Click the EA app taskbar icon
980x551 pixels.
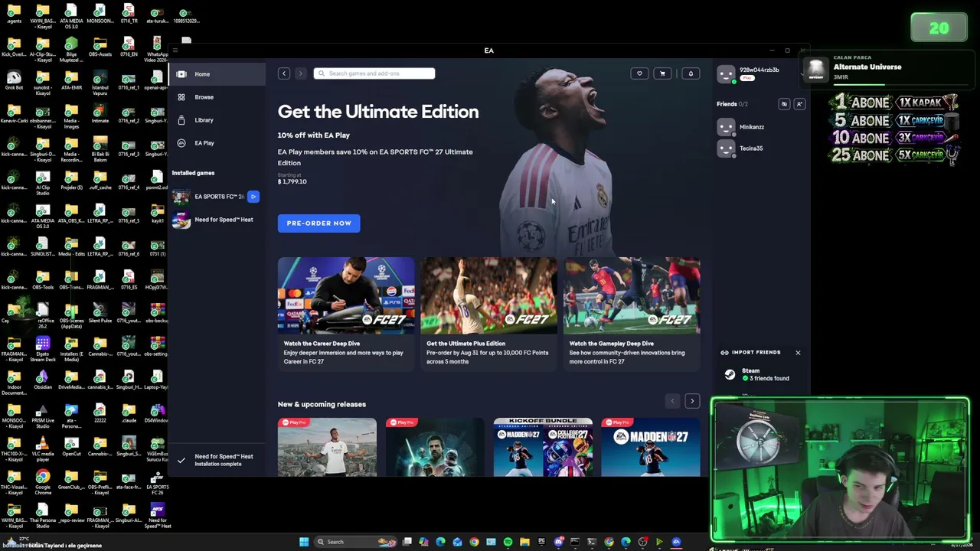[x=676, y=542]
